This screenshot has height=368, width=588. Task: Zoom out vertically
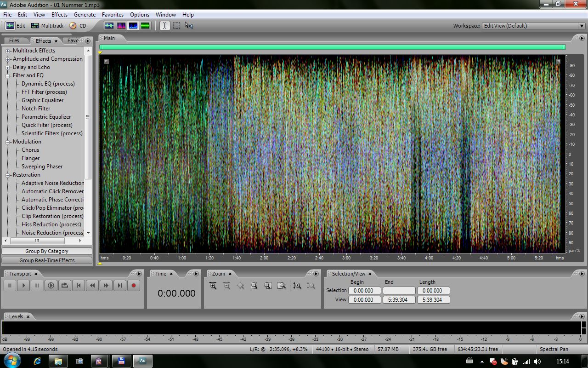click(311, 286)
